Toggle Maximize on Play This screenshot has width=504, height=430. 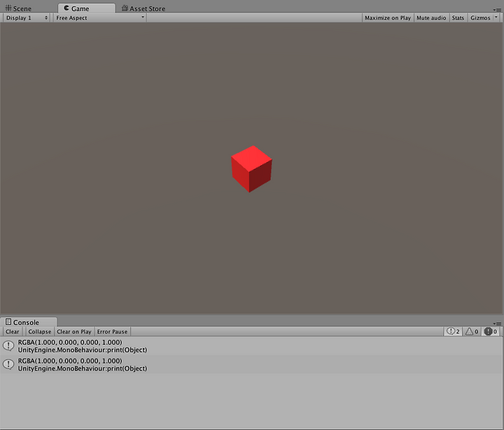point(388,18)
